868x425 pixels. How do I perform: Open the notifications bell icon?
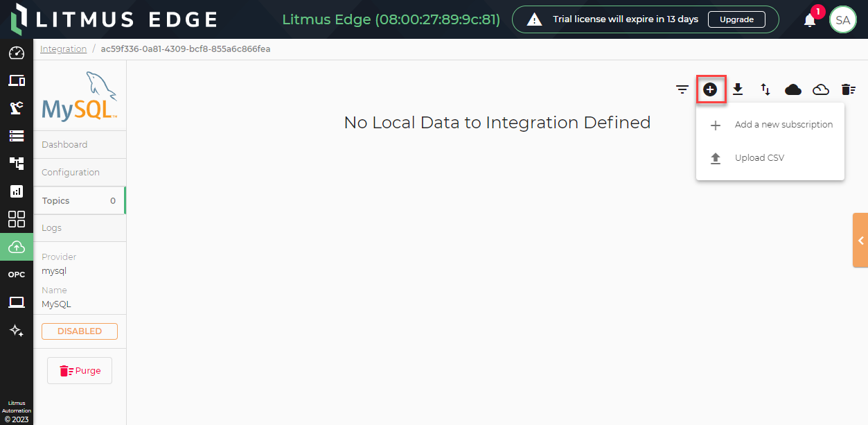809,19
